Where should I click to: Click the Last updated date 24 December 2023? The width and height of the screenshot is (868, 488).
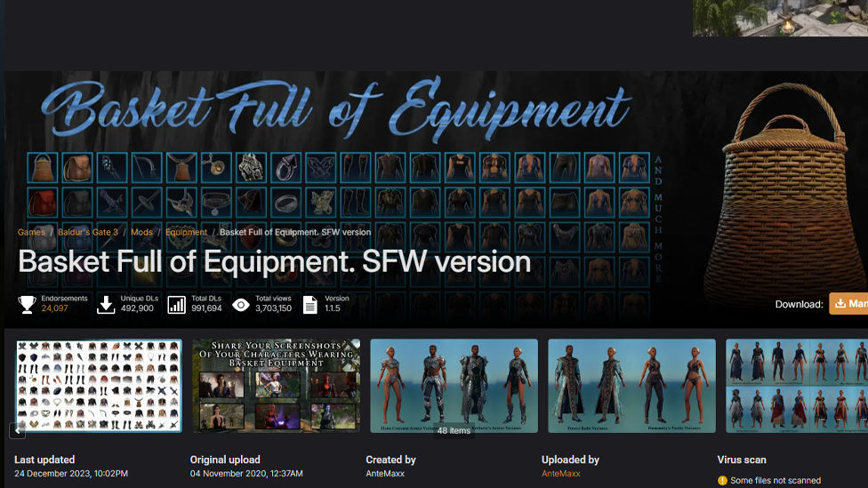71,474
